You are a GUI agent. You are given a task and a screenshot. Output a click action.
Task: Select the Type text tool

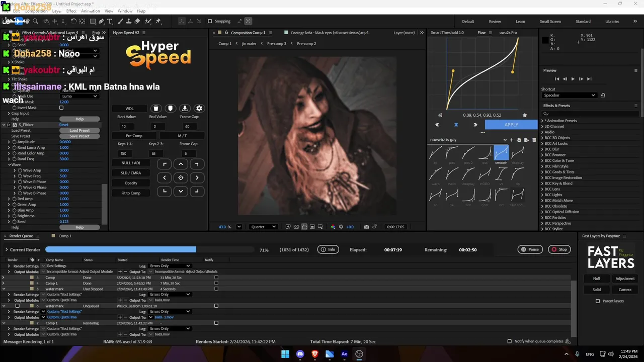tap(110, 21)
